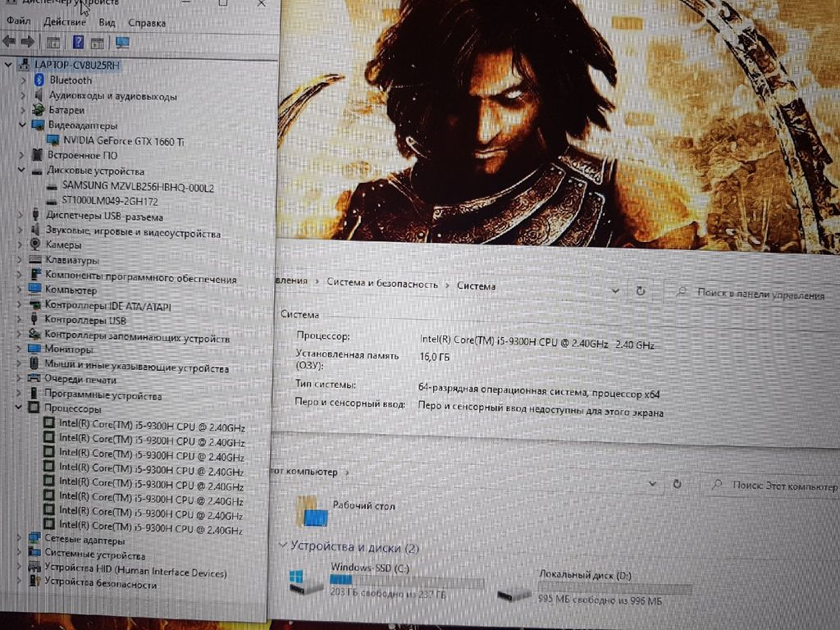Click the scan for hardware changes monitor icon
This screenshot has height=630, width=840.
[x=122, y=43]
